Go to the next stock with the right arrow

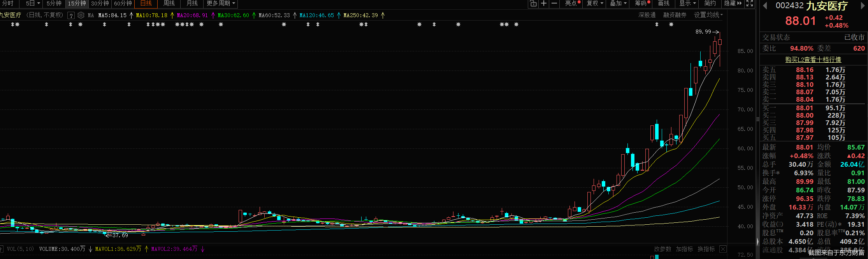pyautogui.click(x=863, y=6)
